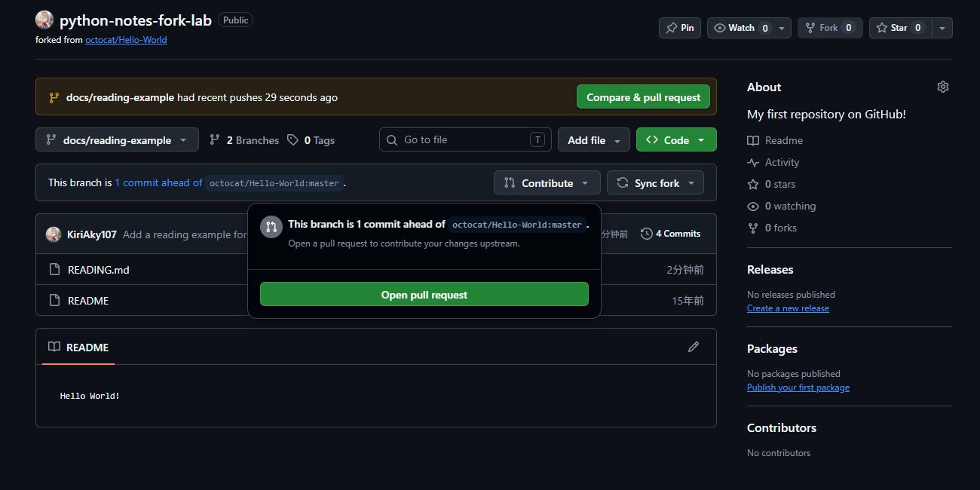Open the Star lists dropdown arrow
Screen dimensions: 980x490
pyautogui.click(x=942, y=28)
